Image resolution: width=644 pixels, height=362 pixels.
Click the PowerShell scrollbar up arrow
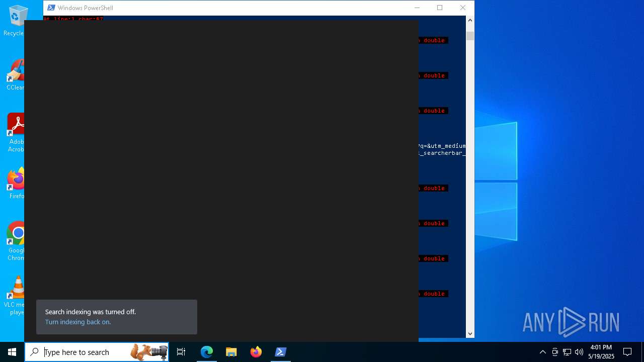pyautogui.click(x=470, y=20)
